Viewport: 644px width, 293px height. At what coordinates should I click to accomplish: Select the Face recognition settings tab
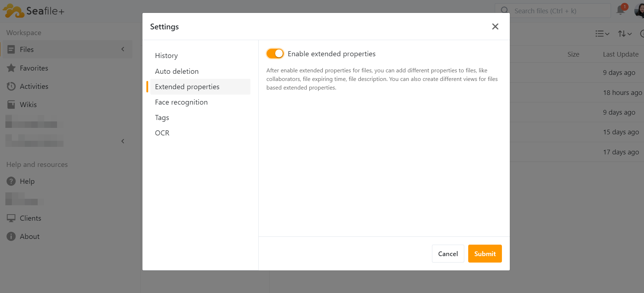pyautogui.click(x=181, y=102)
